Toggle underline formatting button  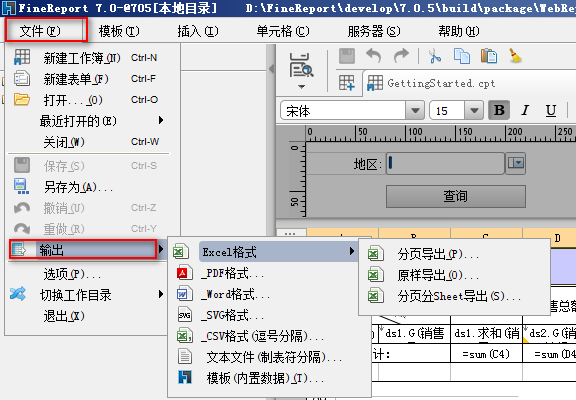click(x=550, y=110)
